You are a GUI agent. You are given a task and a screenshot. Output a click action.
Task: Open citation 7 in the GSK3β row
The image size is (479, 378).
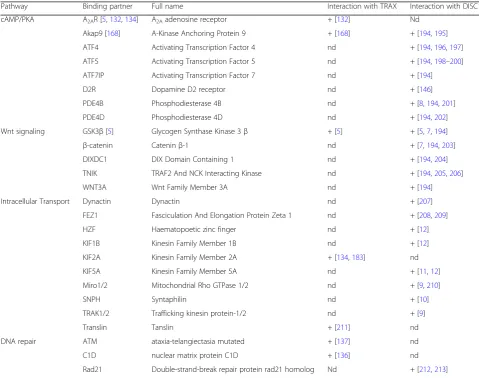(429, 131)
